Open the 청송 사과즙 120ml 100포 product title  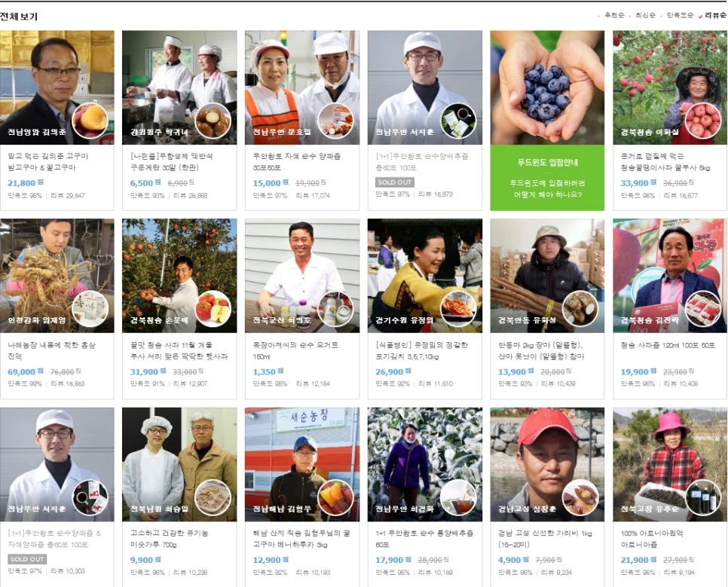pyautogui.click(x=668, y=345)
